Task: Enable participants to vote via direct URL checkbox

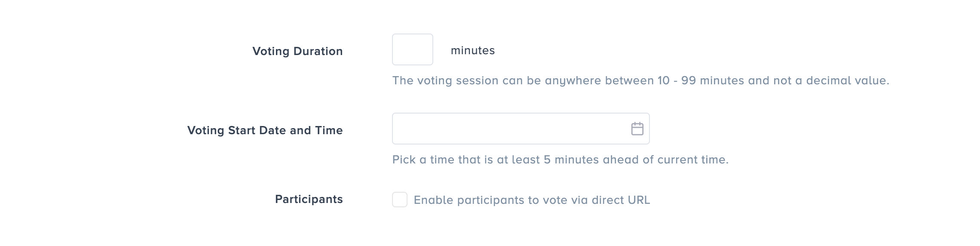Action: coord(400,200)
